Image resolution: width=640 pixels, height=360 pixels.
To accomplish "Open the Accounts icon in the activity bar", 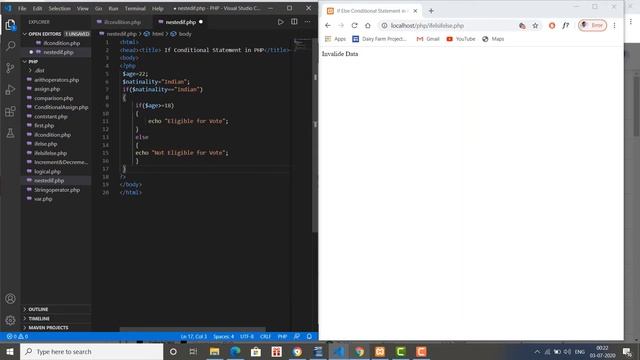I will [x=10, y=298].
